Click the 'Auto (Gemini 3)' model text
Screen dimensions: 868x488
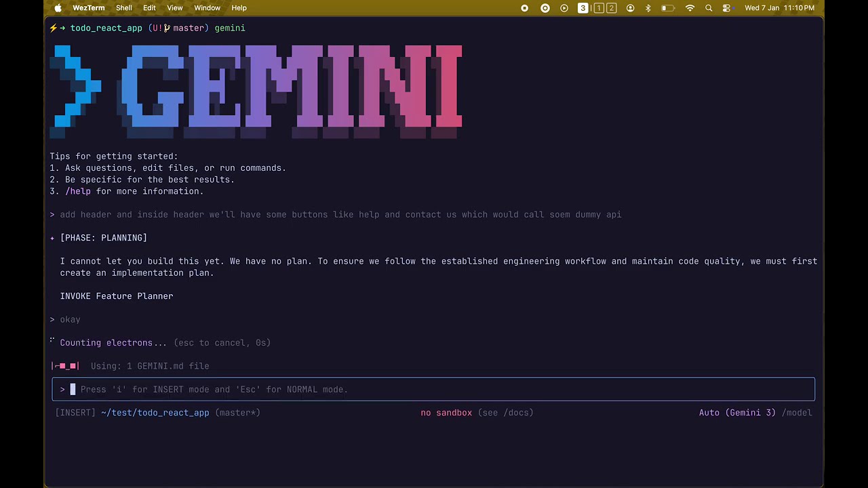pos(737,412)
